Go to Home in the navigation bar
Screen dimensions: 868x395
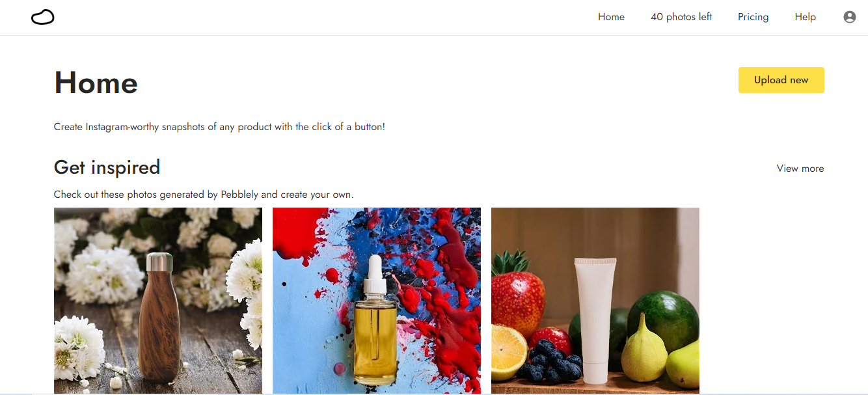pyautogui.click(x=611, y=17)
